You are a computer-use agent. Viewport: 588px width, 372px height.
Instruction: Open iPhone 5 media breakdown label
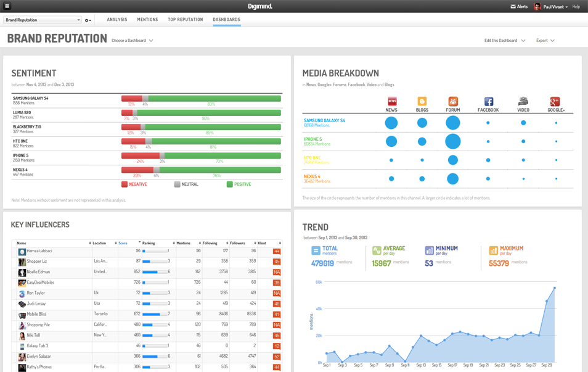(x=312, y=139)
